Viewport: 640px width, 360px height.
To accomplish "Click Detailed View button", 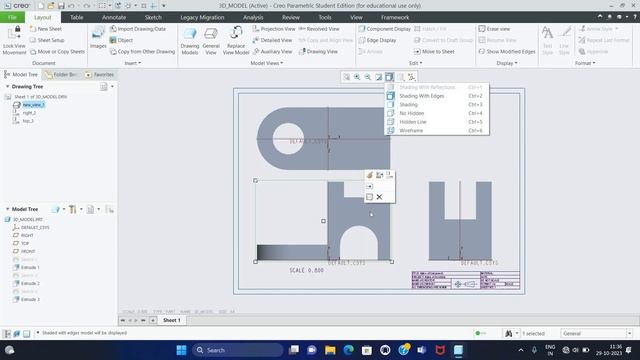I will tap(272, 40).
